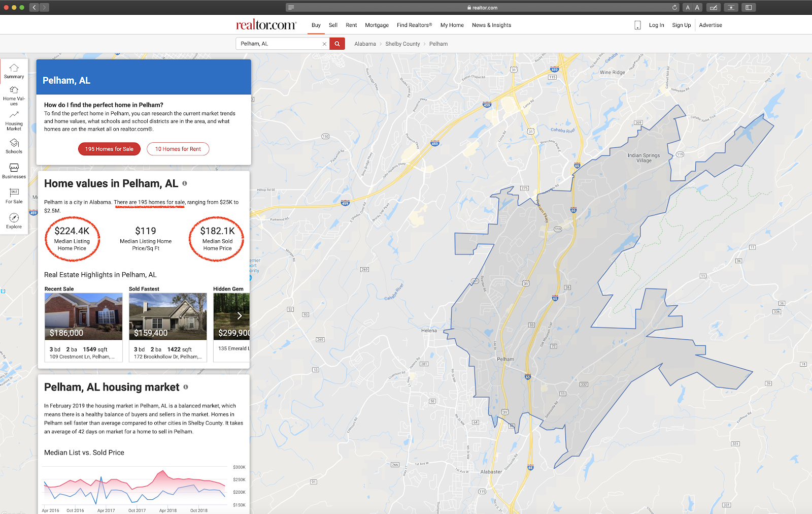Screen dimensions: 812x514
Task: Click the Safari address bar showing realtor.com
Action: tap(482, 8)
